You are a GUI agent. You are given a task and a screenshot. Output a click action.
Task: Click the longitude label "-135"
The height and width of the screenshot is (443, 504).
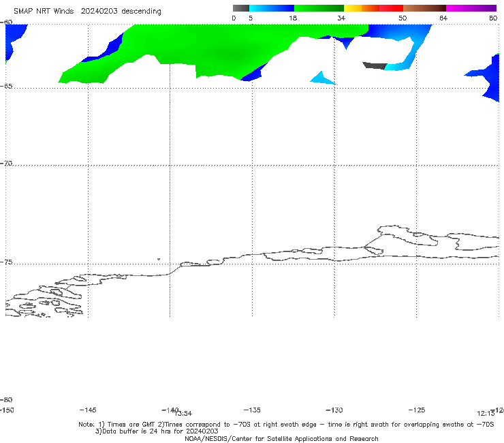(252, 410)
